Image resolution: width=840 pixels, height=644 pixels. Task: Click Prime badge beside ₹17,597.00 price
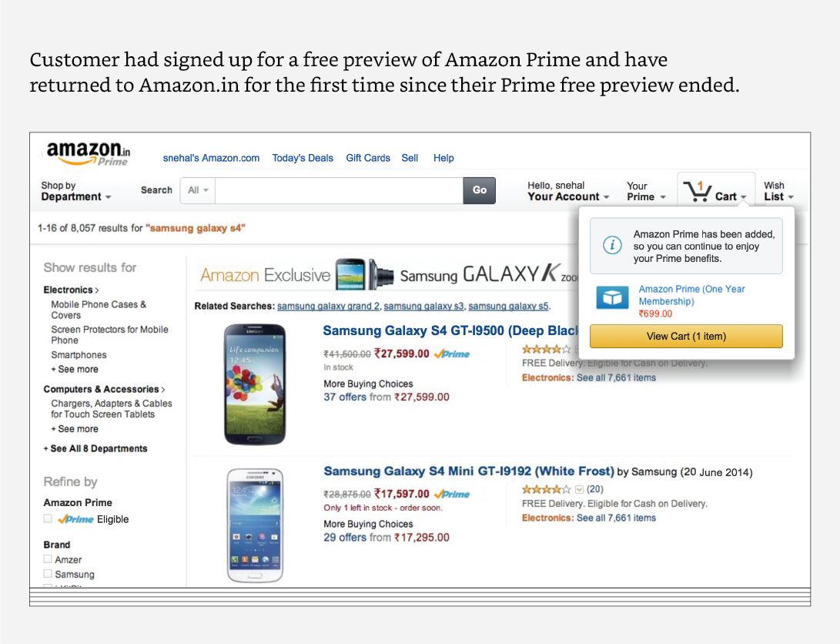click(452, 495)
